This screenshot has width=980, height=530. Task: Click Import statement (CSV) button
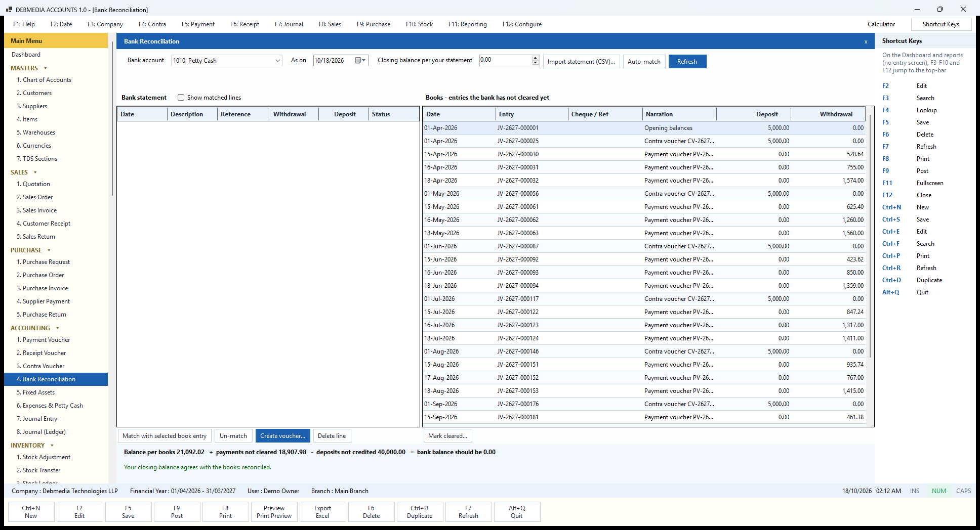coord(581,62)
